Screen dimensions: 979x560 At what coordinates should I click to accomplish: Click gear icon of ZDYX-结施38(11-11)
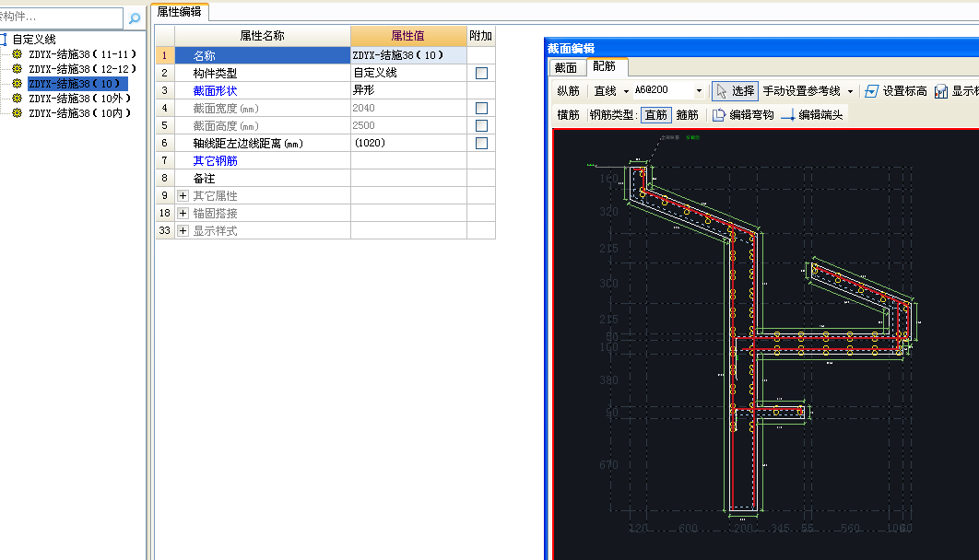17,54
